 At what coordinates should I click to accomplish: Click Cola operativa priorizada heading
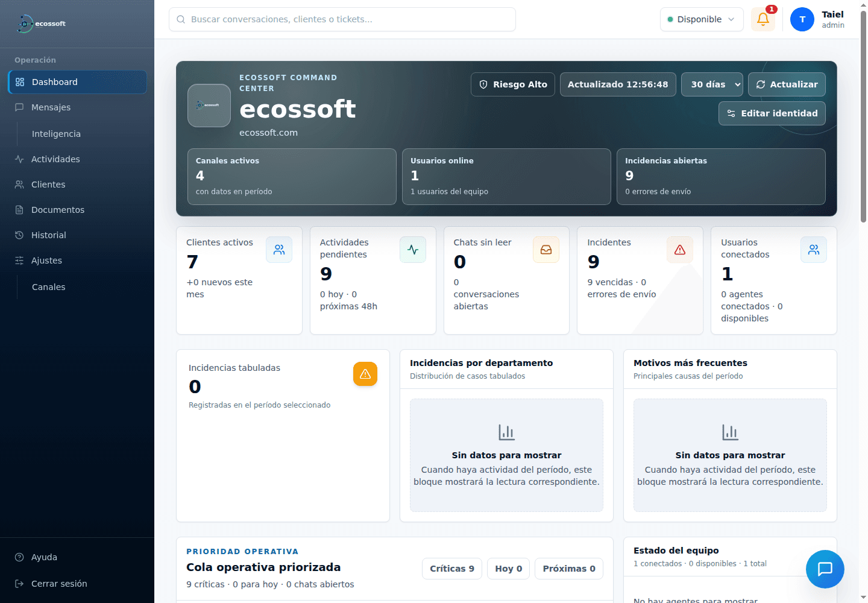263,567
